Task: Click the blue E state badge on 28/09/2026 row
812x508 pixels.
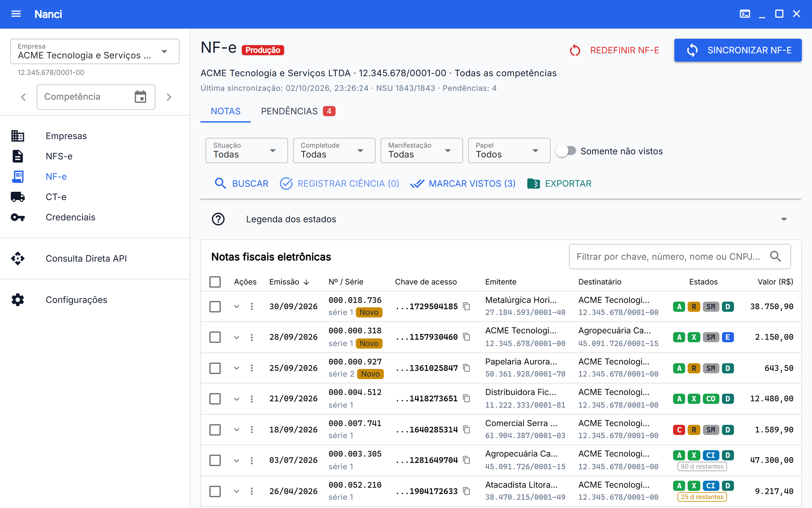Action: tap(727, 337)
